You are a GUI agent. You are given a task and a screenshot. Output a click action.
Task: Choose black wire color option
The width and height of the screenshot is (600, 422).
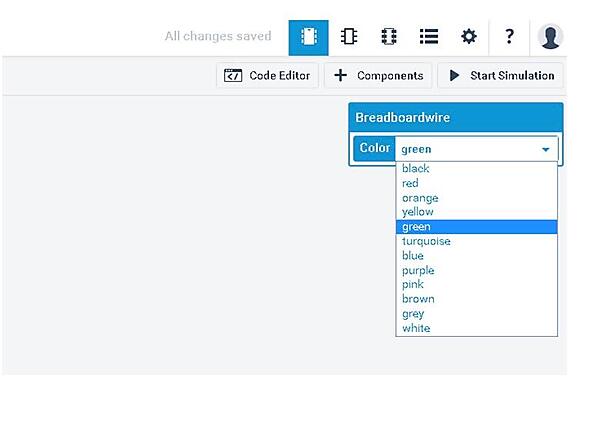(416, 169)
